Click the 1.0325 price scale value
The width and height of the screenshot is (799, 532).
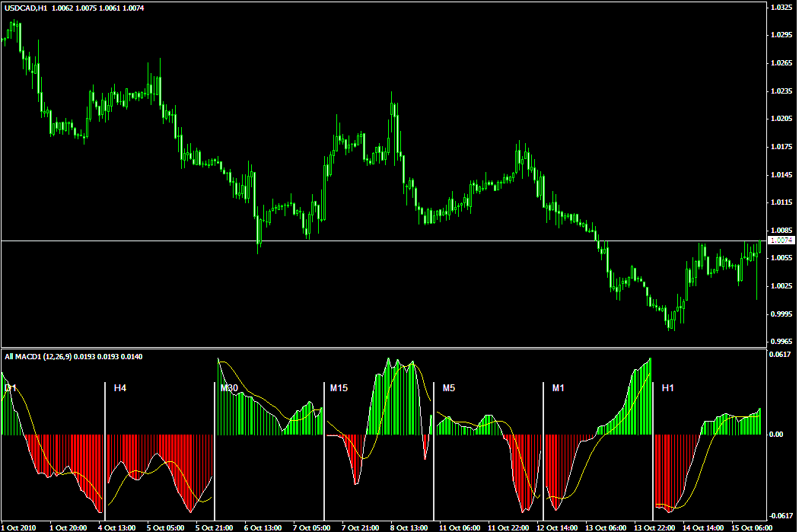pos(781,7)
